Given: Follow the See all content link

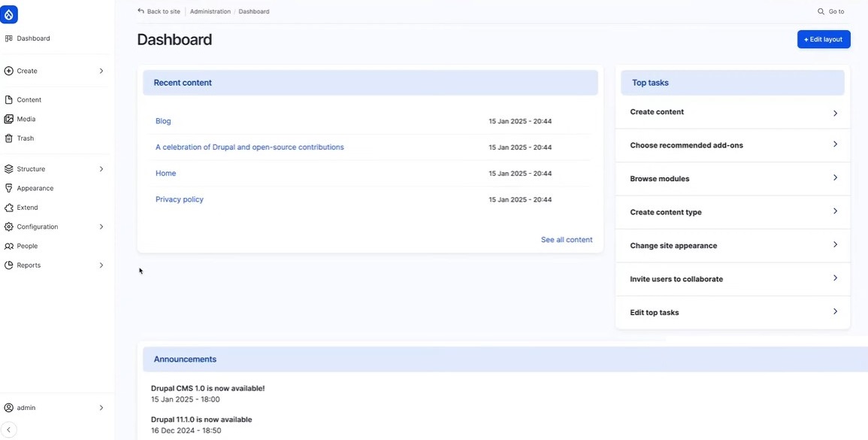Looking at the screenshot, I should (x=567, y=240).
